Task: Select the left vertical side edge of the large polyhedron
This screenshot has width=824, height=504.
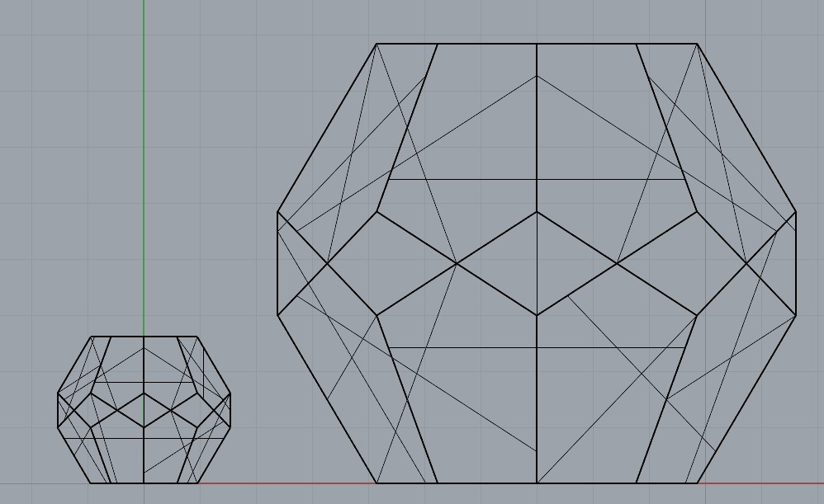Action: pyautogui.click(x=277, y=264)
